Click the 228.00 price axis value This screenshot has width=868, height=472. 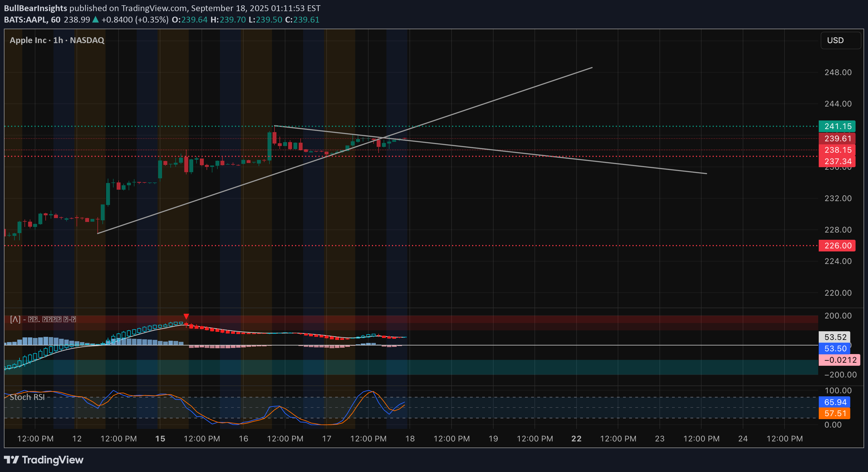(838, 230)
